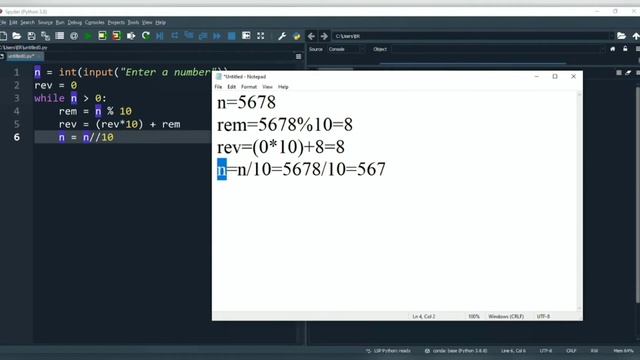The height and width of the screenshot is (360, 640).
Task: Open Spyder Source menu
Action: click(x=45, y=22)
